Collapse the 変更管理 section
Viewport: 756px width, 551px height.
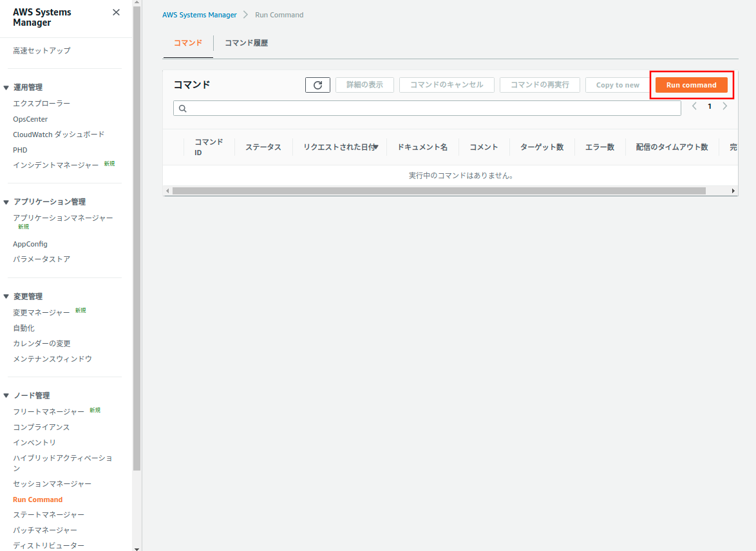tap(6, 297)
